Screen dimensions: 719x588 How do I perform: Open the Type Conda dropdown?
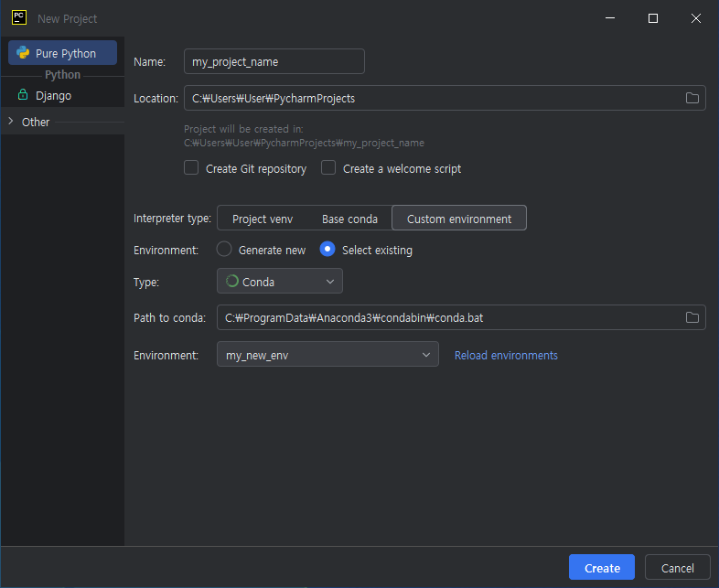coord(280,281)
